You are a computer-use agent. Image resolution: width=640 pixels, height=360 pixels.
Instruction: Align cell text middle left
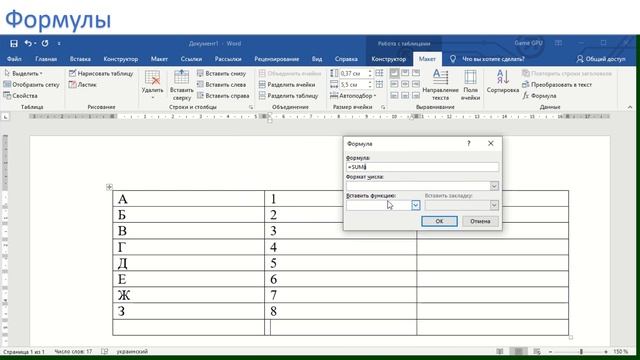[x=394, y=84]
